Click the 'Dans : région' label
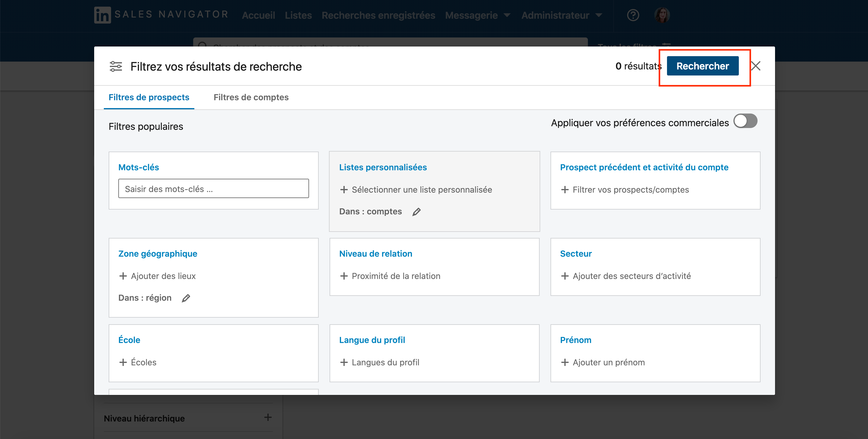868x439 pixels. click(145, 298)
